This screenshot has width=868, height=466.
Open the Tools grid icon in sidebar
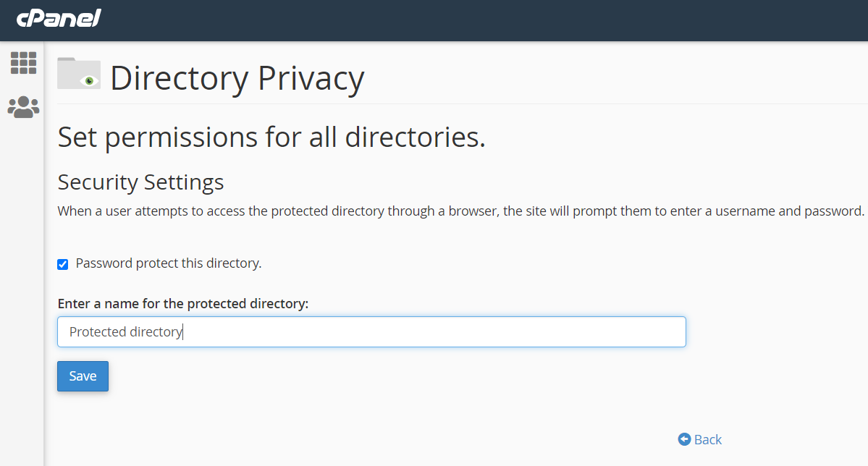click(x=23, y=63)
